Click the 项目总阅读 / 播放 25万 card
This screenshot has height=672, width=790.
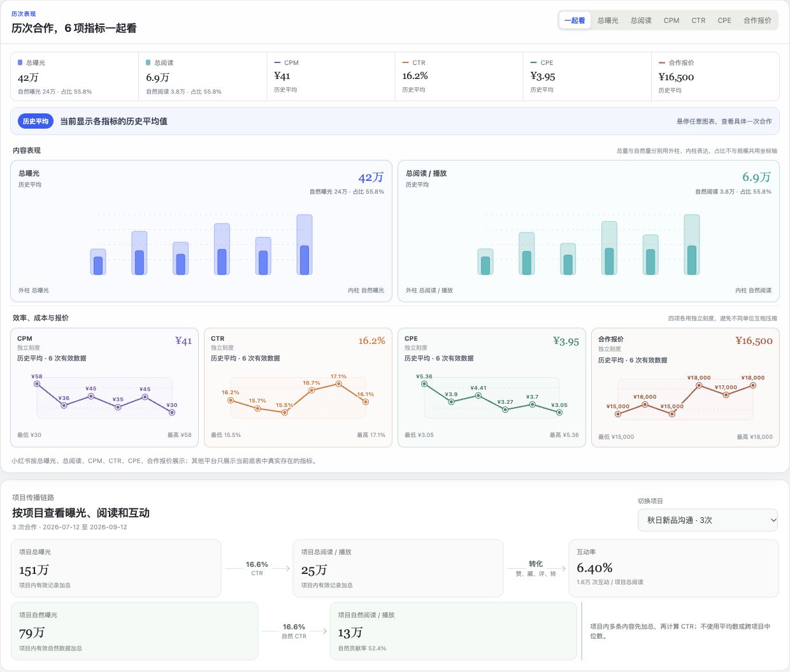pos(398,568)
